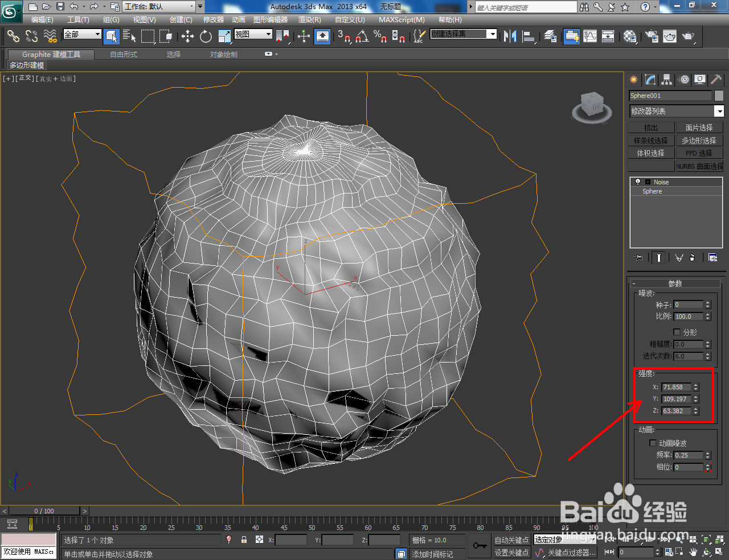Click the 面片选择 modifier button
Viewport: 729px width, 560px height.
pos(699,127)
